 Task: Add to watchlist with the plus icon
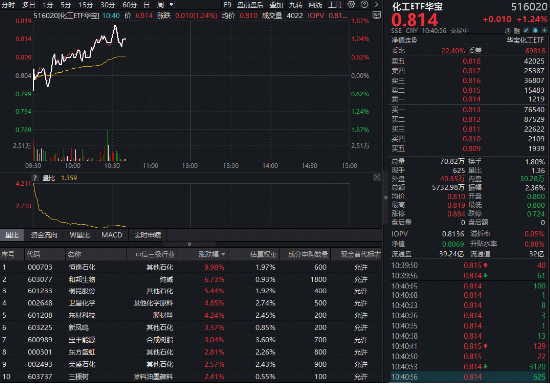[x=544, y=31]
